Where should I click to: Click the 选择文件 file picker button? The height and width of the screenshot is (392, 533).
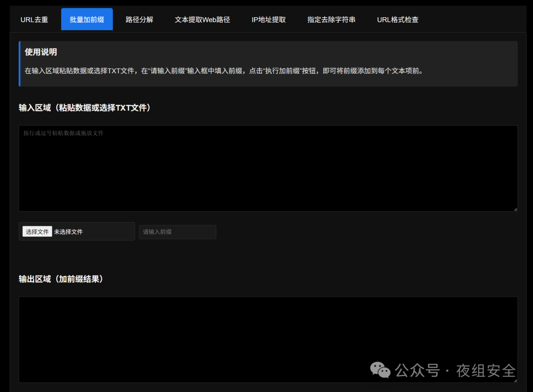[37, 231]
